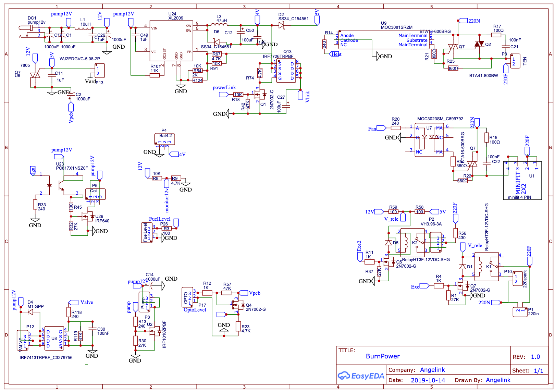Select the BTA41-800BW label

pos(483,75)
